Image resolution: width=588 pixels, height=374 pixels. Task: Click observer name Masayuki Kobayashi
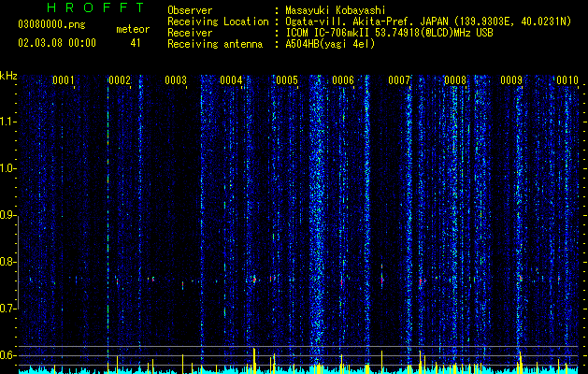click(336, 10)
